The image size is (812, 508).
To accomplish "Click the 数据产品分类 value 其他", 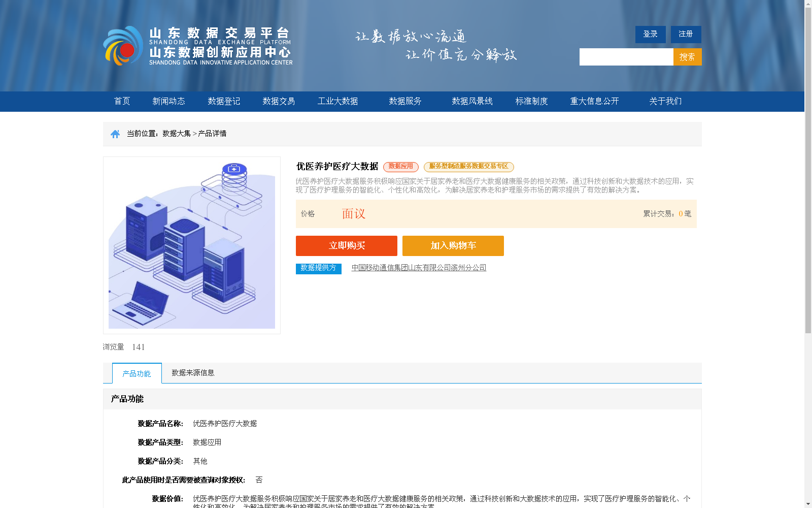I will [200, 461].
